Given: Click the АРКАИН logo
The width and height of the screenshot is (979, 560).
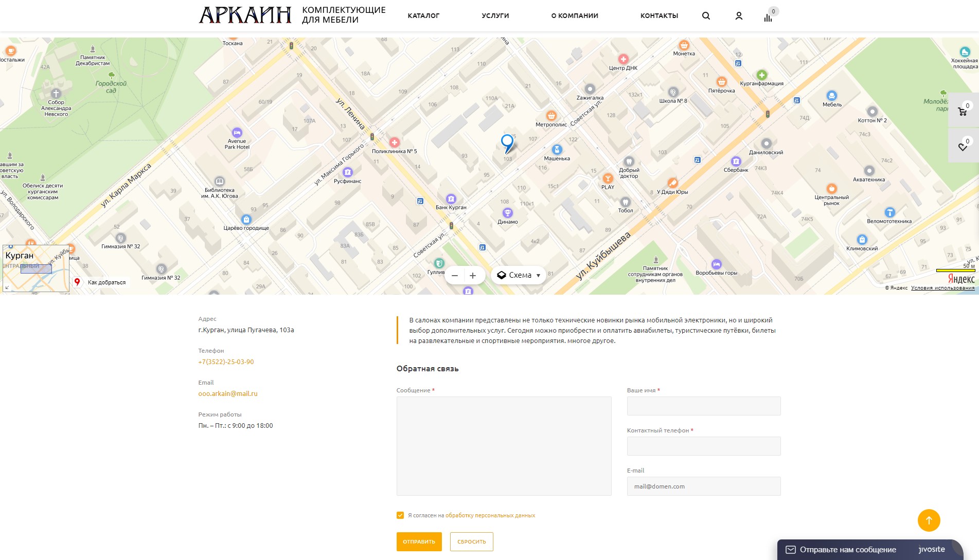Looking at the screenshot, I should pyautogui.click(x=245, y=15).
